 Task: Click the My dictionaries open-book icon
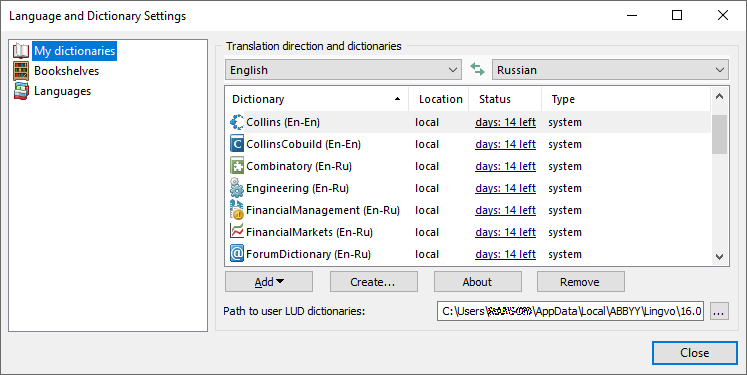(x=21, y=51)
